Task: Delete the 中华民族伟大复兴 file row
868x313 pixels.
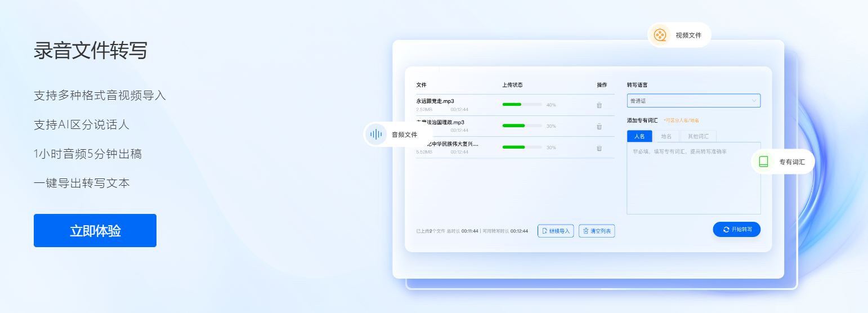Action: (599, 147)
